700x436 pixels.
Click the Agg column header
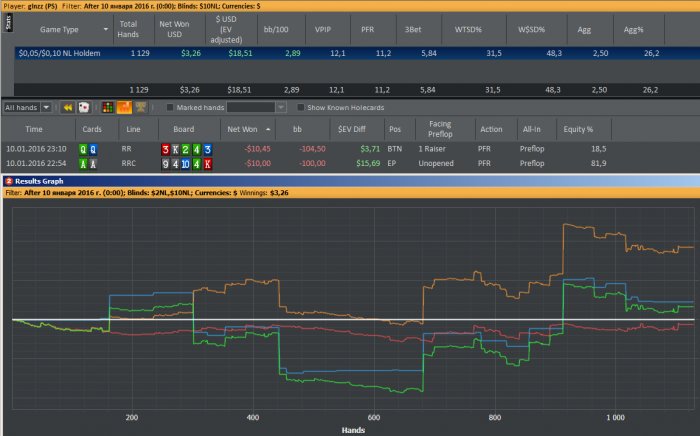click(x=584, y=29)
